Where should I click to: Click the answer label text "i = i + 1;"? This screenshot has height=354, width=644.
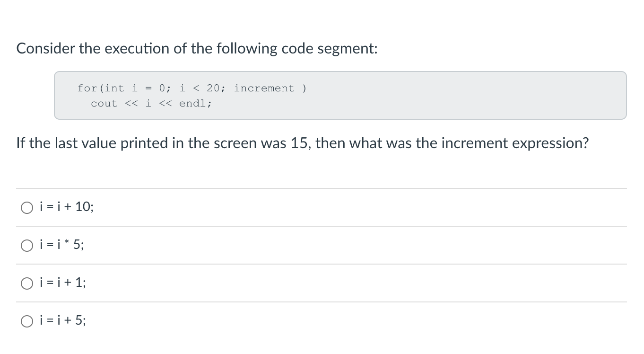(62, 283)
